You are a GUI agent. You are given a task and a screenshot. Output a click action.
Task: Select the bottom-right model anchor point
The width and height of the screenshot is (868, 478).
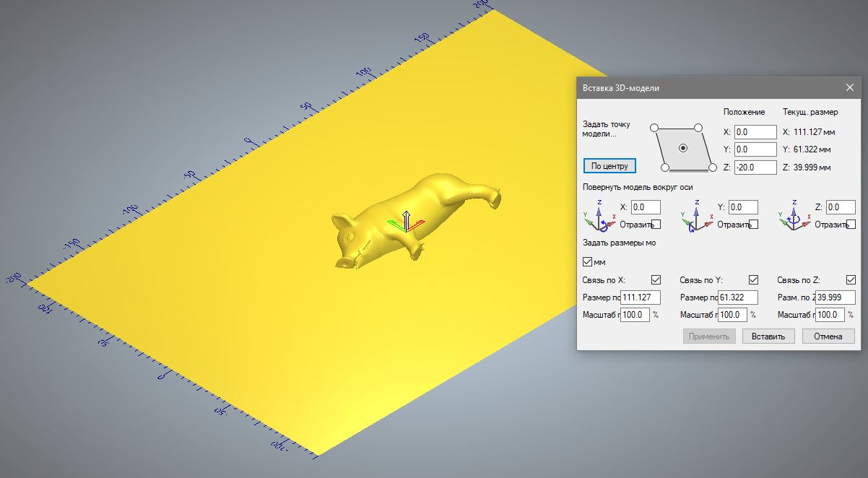712,168
